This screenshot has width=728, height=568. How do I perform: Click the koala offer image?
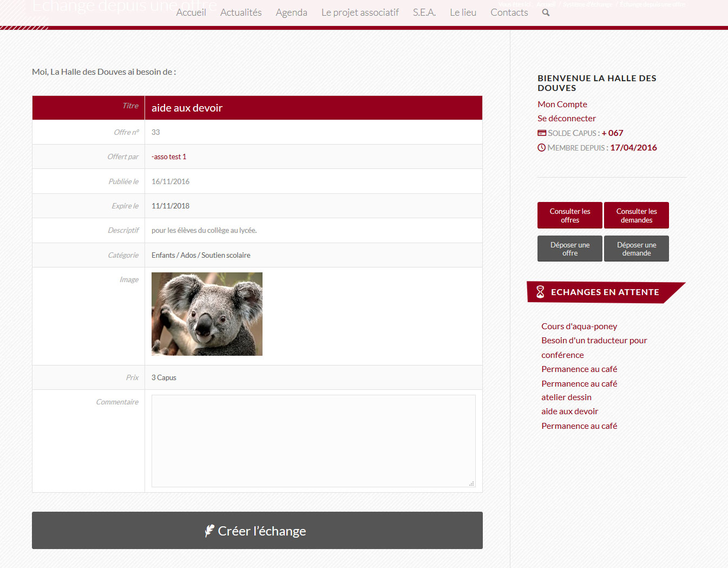tap(207, 314)
